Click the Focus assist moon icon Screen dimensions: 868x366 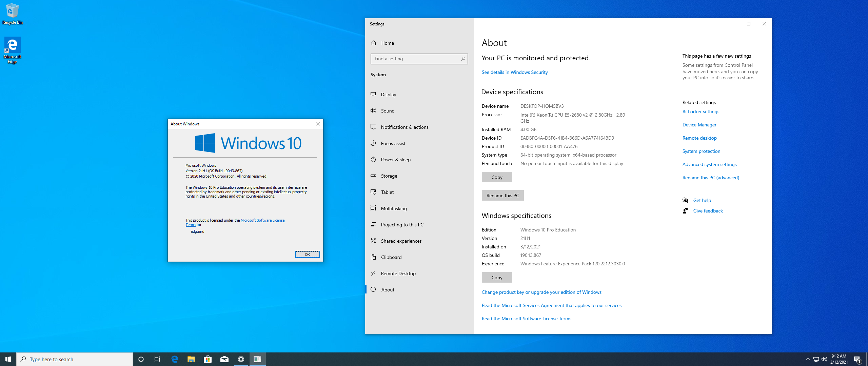[373, 143]
